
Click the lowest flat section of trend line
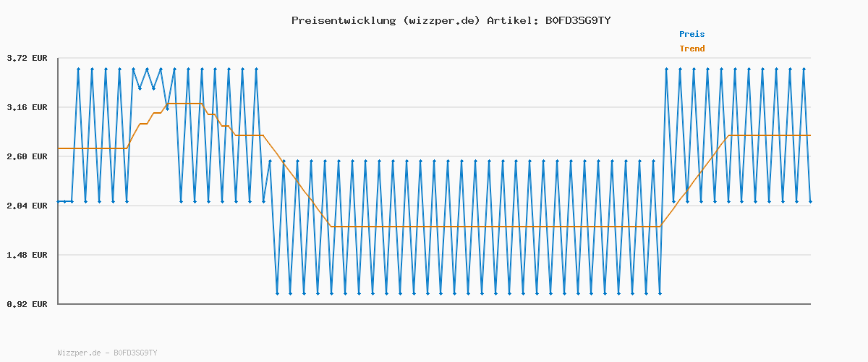[492, 227]
